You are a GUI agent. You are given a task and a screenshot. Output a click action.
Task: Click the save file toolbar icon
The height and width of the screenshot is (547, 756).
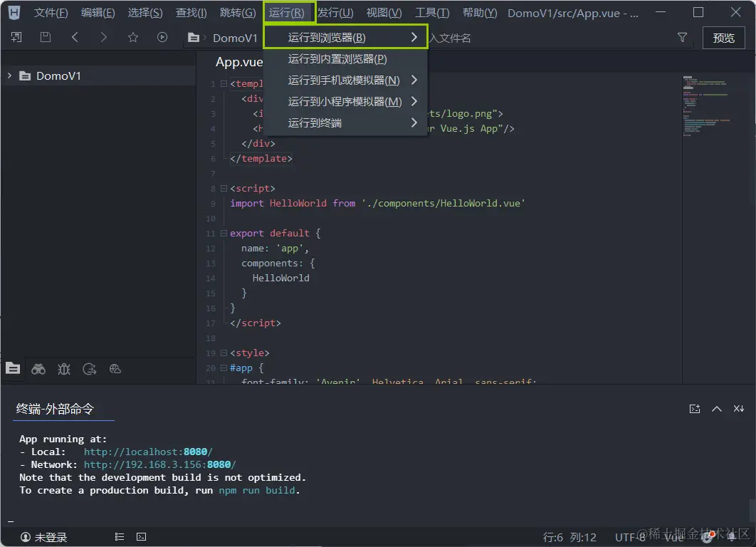46,37
